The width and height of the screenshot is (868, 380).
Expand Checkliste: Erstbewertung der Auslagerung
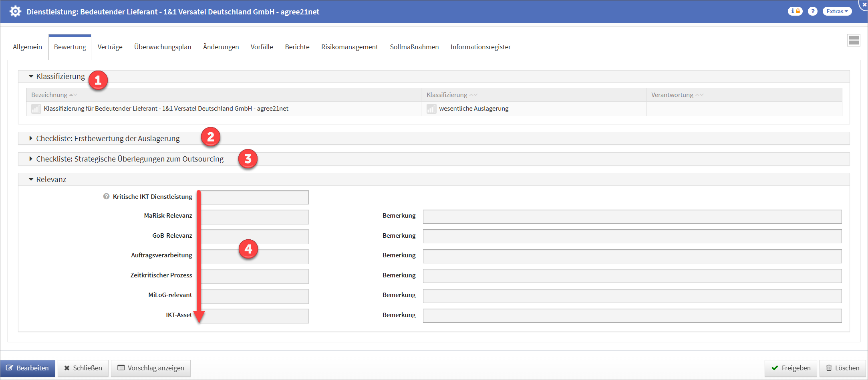coord(31,138)
